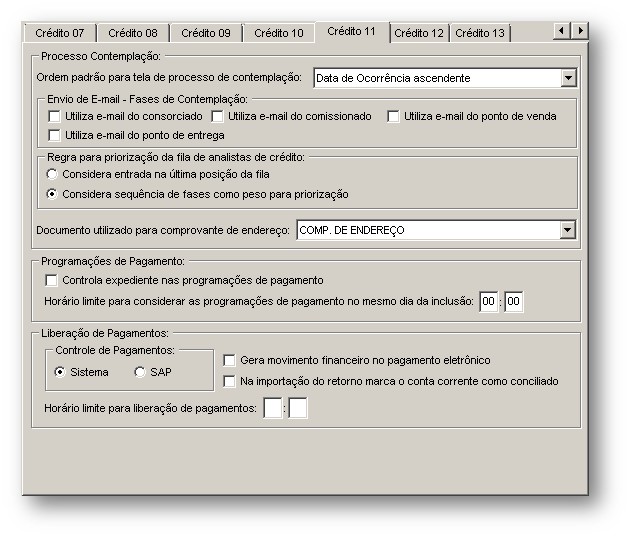Image resolution: width=631 pixels, height=538 pixels.
Task: Open the Crédito 10 tab
Action: [278, 33]
